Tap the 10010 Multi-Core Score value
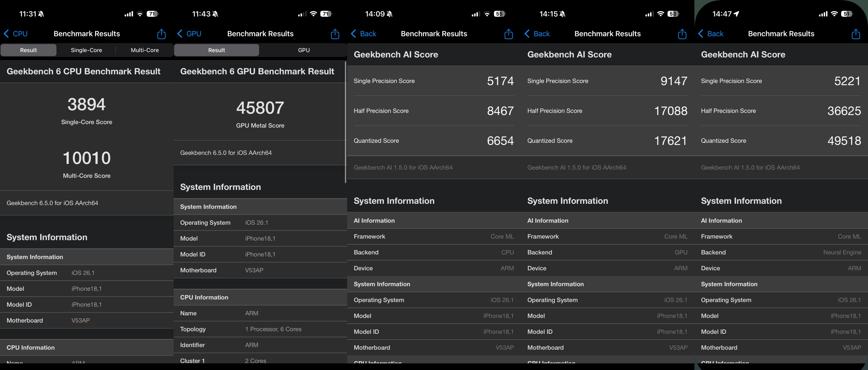Image resolution: width=868 pixels, height=370 pixels. pyautogui.click(x=87, y=158)
